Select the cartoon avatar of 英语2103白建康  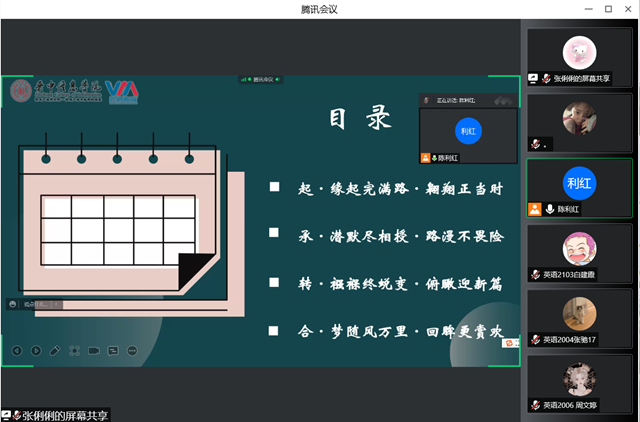tap(579, 249)
